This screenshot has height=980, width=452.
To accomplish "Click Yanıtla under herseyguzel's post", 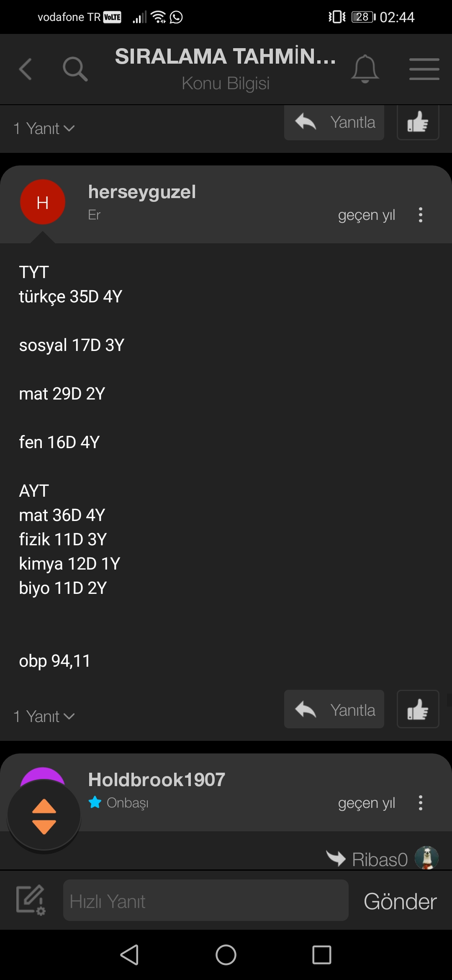I will (x=334, y=709).
